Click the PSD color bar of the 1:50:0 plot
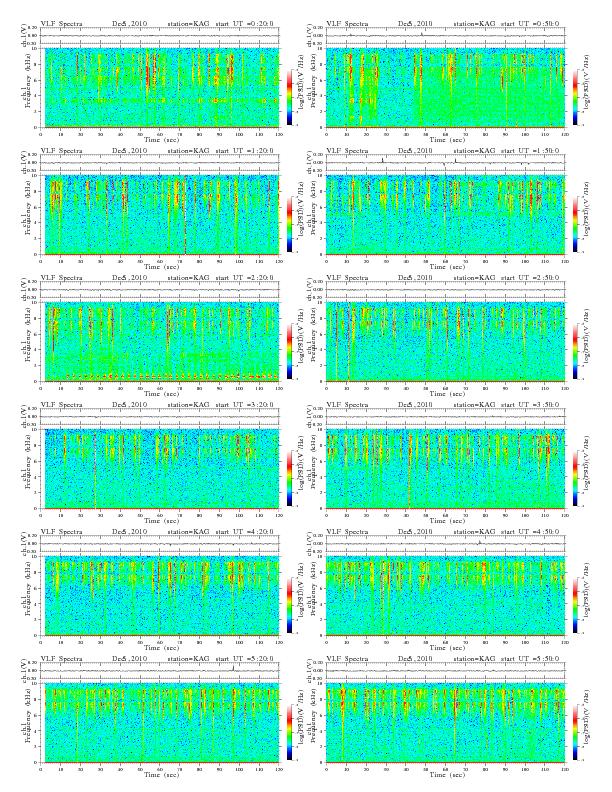Viewport: 612px width, 792px height. click(576, 224)
